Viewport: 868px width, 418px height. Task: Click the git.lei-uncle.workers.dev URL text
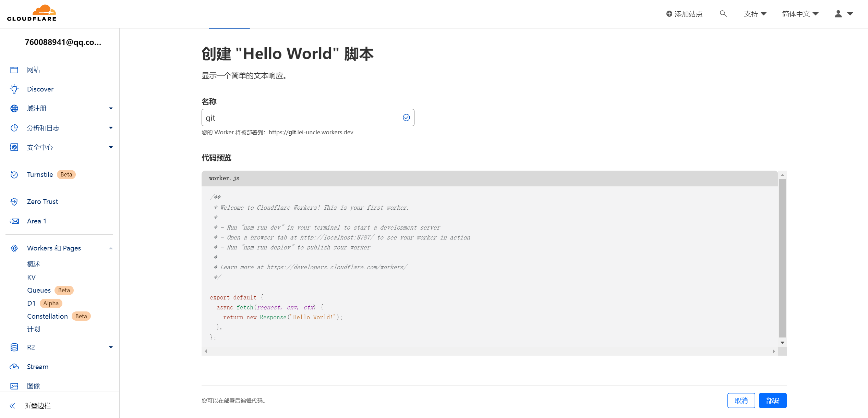[x=311, y=133]
